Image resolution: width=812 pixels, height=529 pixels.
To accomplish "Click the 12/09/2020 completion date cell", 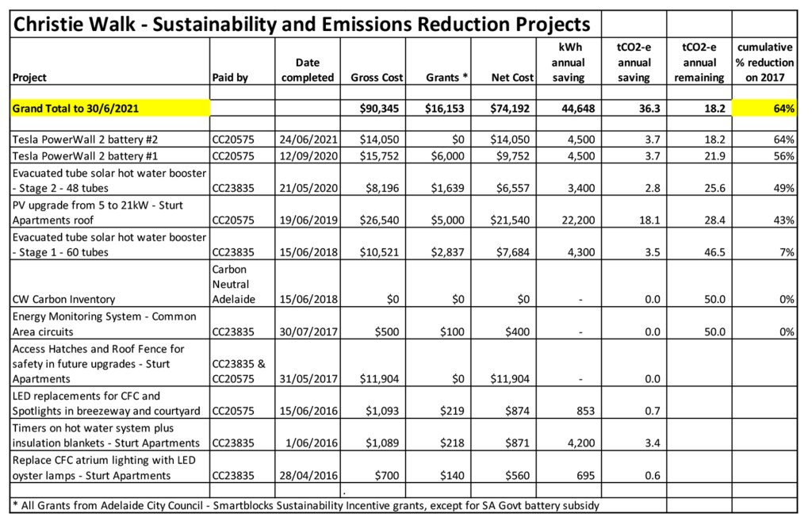I will point(308,155).
